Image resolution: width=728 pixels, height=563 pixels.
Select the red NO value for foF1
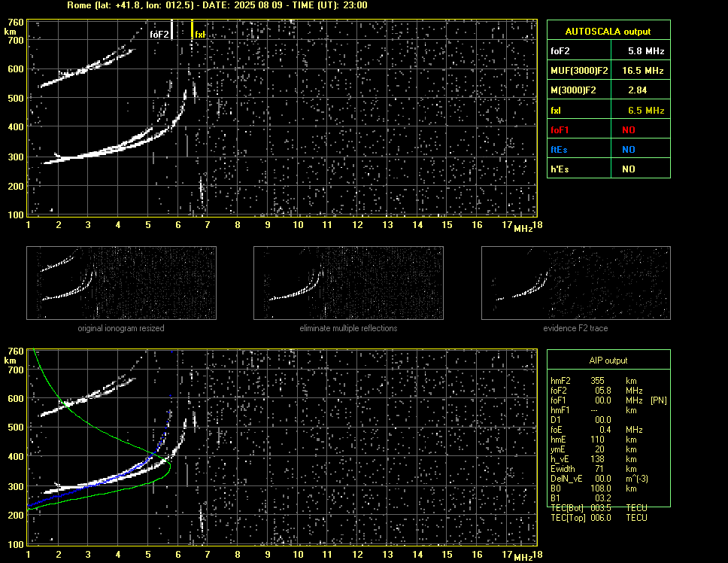(628, 130)
